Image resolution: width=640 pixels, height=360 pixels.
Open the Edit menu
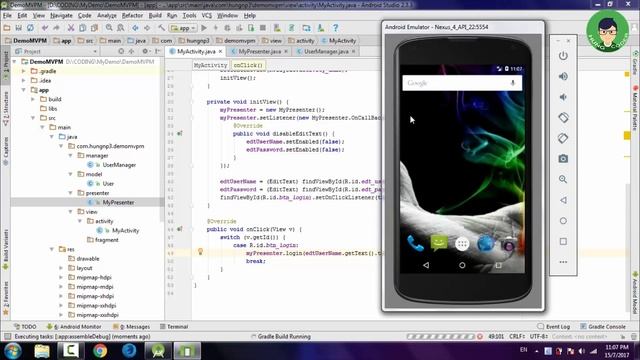22,16
